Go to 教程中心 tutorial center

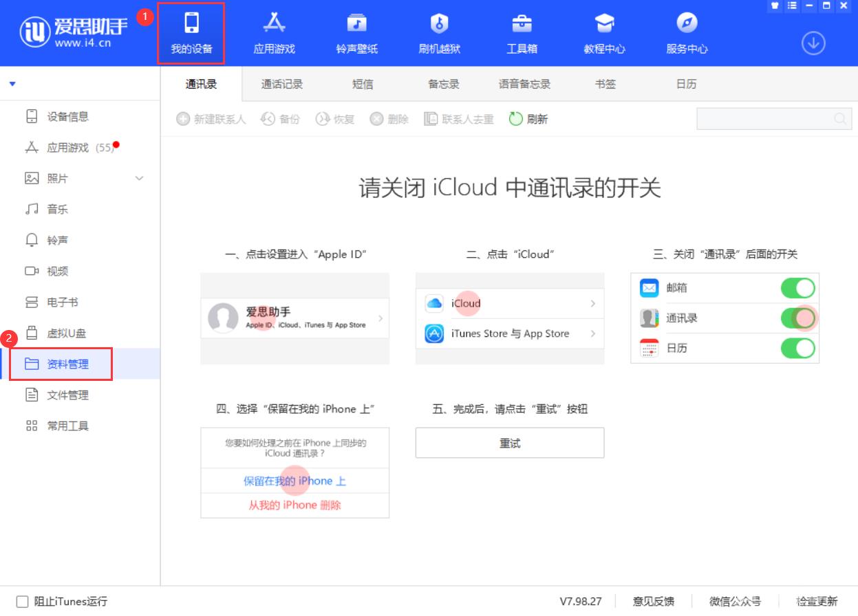click(x=603, y=32)
